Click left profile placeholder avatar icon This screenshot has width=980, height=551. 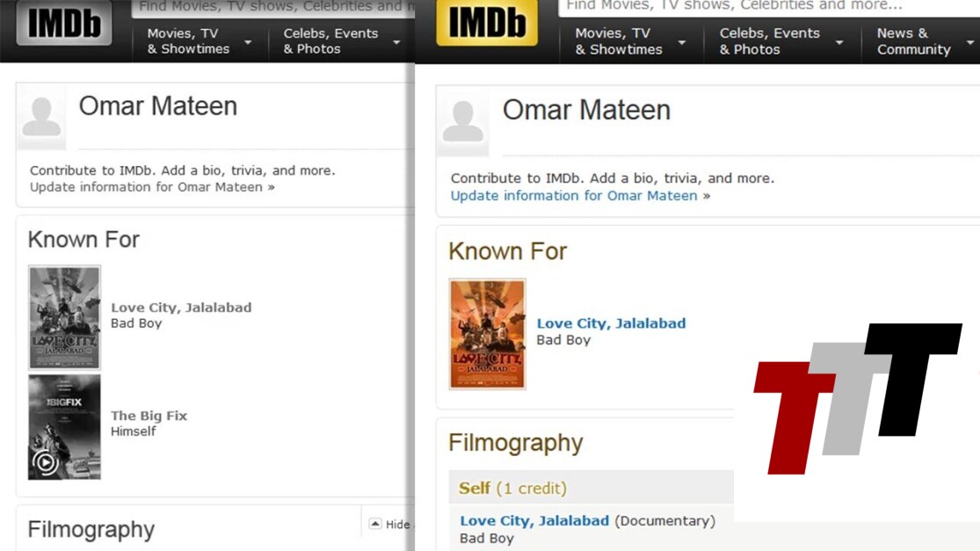click(41, 117)
